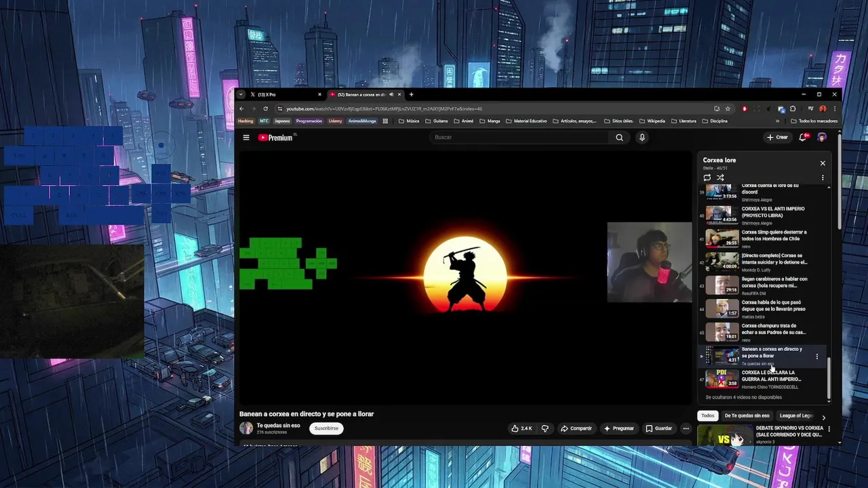Open the Japones bookmark

tap(282, 121)
